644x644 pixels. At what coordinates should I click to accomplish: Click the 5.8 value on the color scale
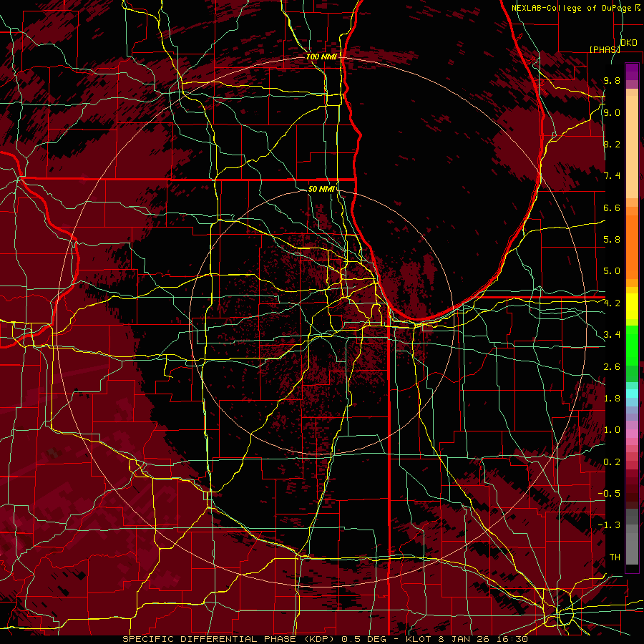[612, 240]
